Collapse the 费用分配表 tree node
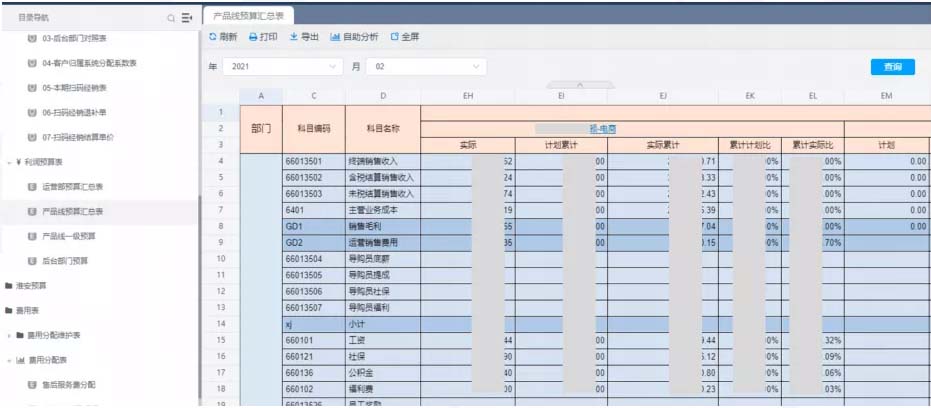The image size is (931, 408). 9,359
